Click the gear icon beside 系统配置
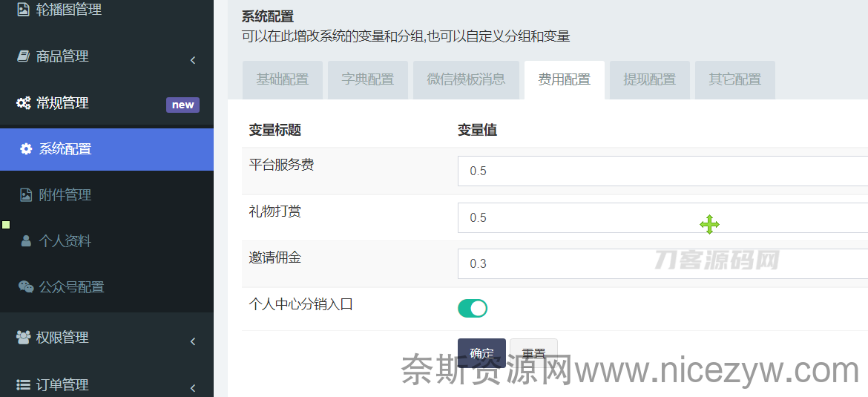 click(26, 149)
